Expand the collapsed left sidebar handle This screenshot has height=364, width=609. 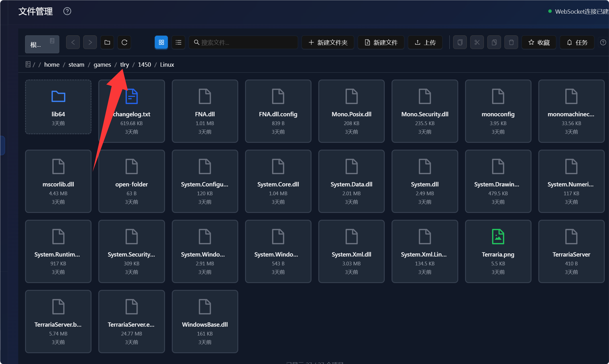[3, 146]
